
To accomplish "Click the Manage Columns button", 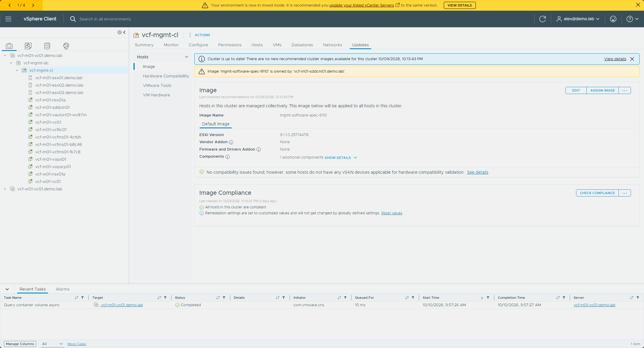I will click(x=20, y=344).
